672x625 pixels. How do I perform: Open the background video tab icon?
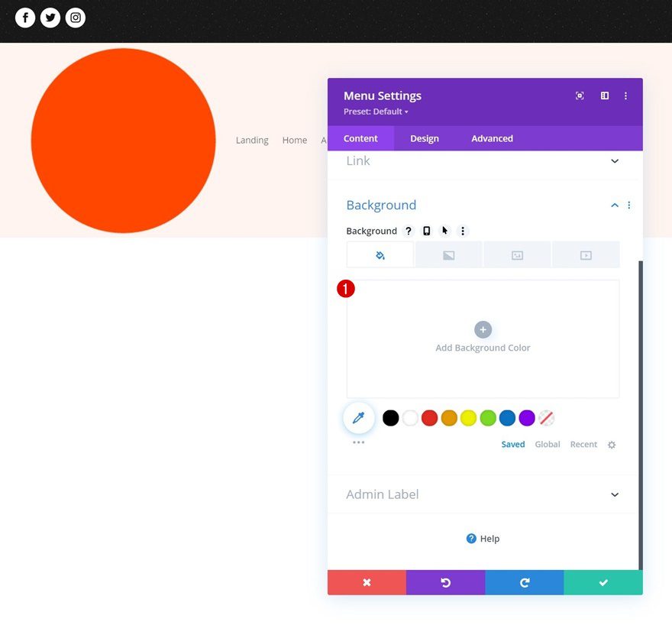pyautogui.click(x=586, y=254)
